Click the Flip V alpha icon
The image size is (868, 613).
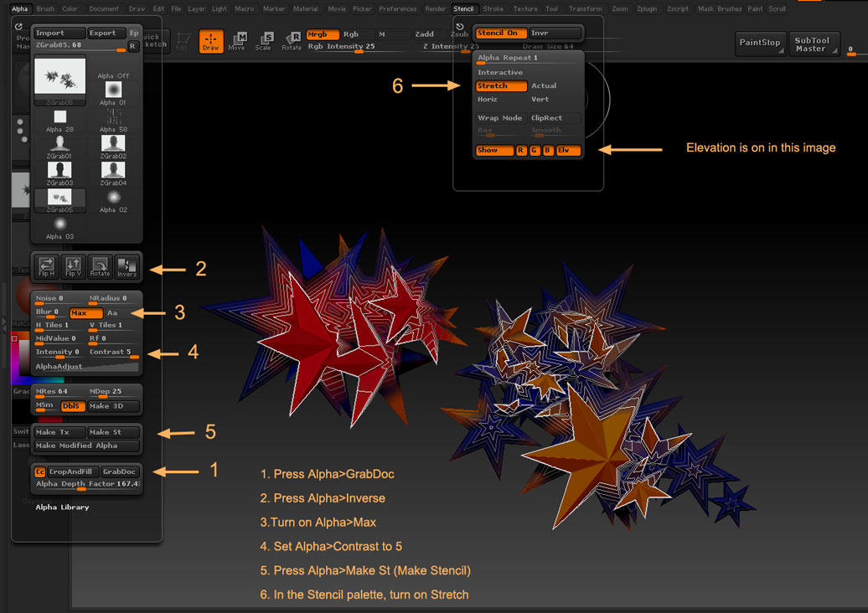coord(73,265)
